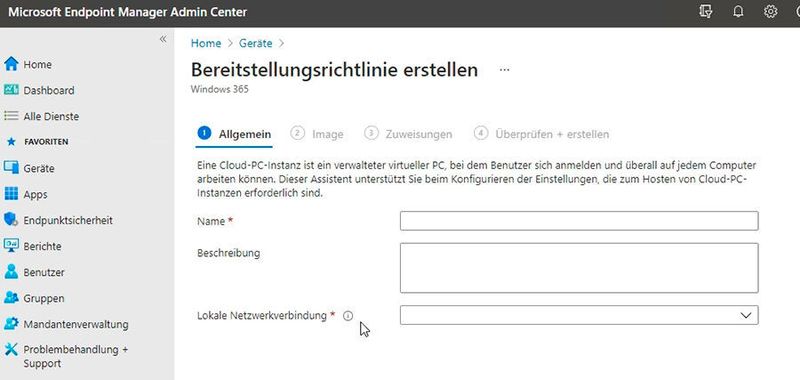
Task: Click the Benutzer person icon
Action: click(x=11, y=272)
